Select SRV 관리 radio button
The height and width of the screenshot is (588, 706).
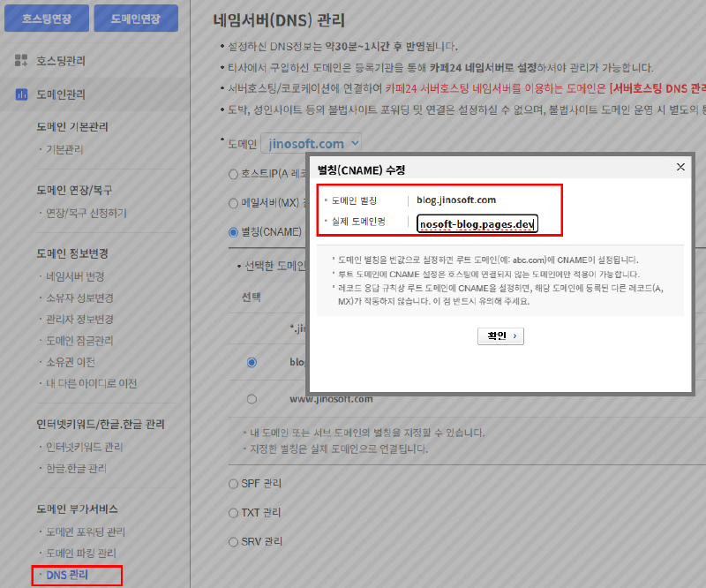(x=233, y=542)
